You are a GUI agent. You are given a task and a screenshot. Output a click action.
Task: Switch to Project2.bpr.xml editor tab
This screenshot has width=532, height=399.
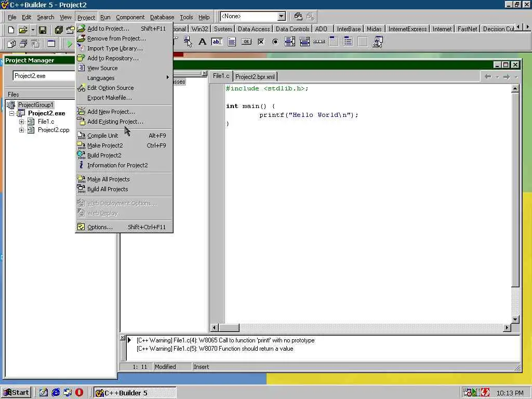(255, 77)
